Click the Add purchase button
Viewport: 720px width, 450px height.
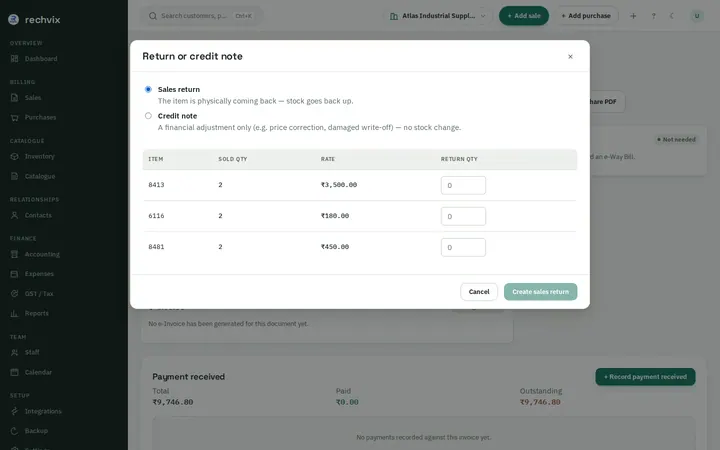[586, 16]
